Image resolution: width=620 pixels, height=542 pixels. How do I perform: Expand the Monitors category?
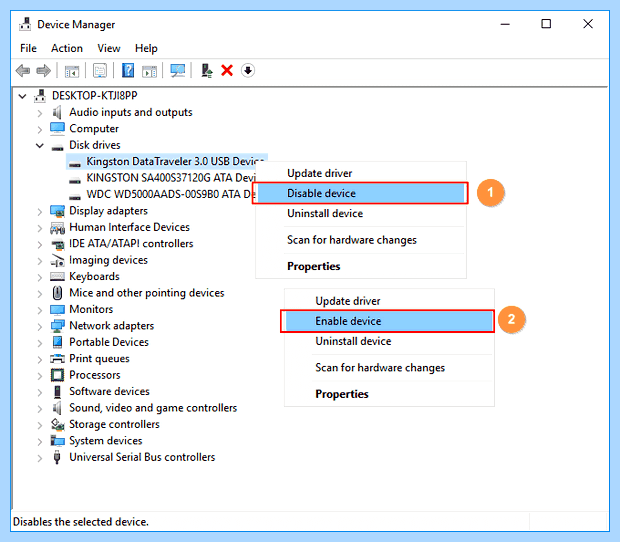[40, 310]
